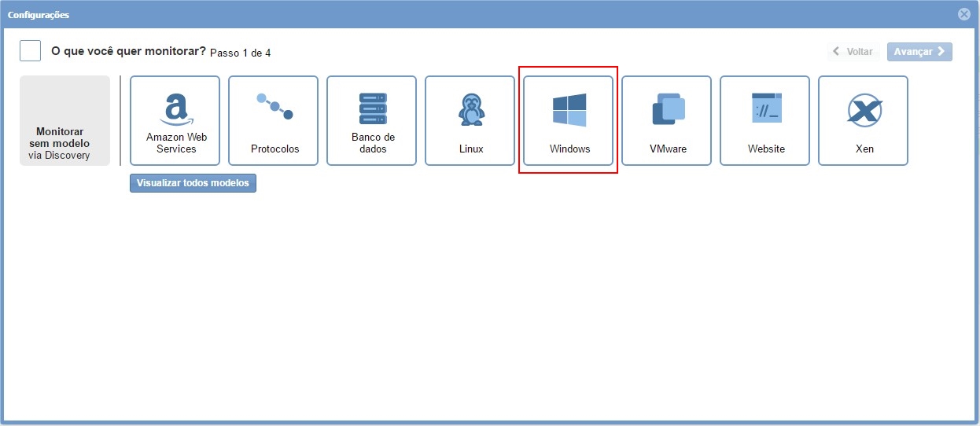980x426 pixels.
Task: Close the Configurações dialog
Action: (963, 14)
